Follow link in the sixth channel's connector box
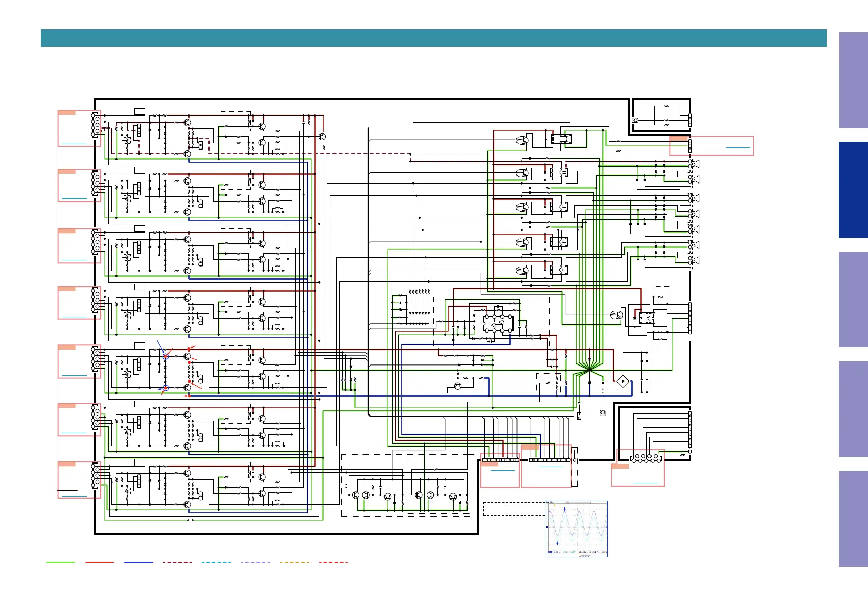The width and height of the screenshot is (868, 614). pos(74,432)
